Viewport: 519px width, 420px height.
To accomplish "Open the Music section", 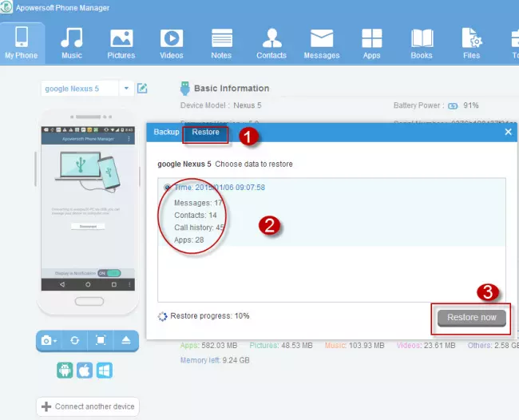I will click(x=72, y=43).
